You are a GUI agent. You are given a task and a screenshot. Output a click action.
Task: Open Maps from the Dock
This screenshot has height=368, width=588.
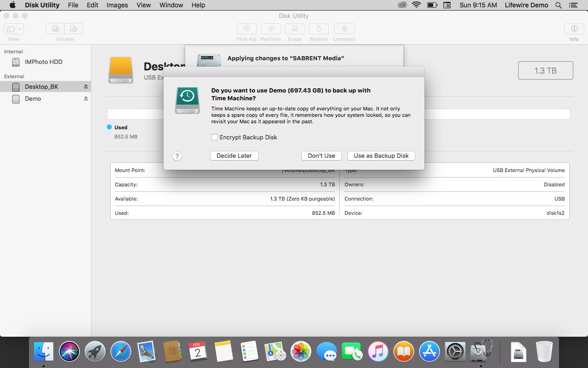click(275, 352)
